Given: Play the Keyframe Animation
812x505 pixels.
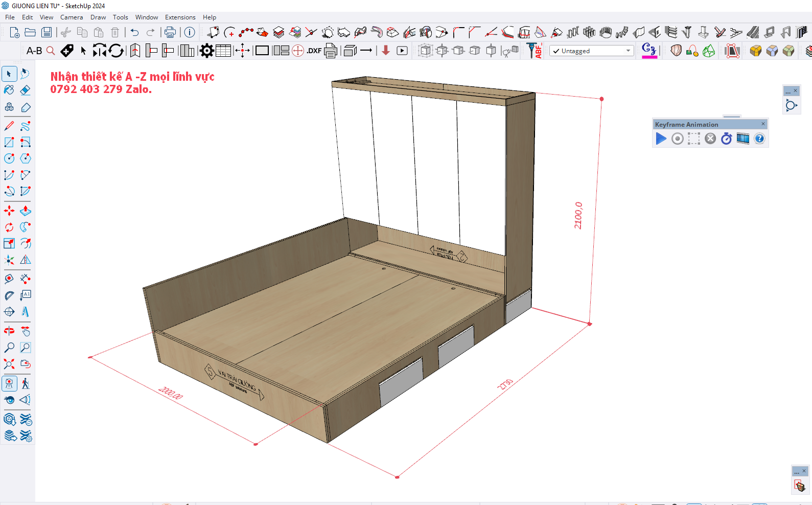Looking at the screenshot, I should 661,139.
